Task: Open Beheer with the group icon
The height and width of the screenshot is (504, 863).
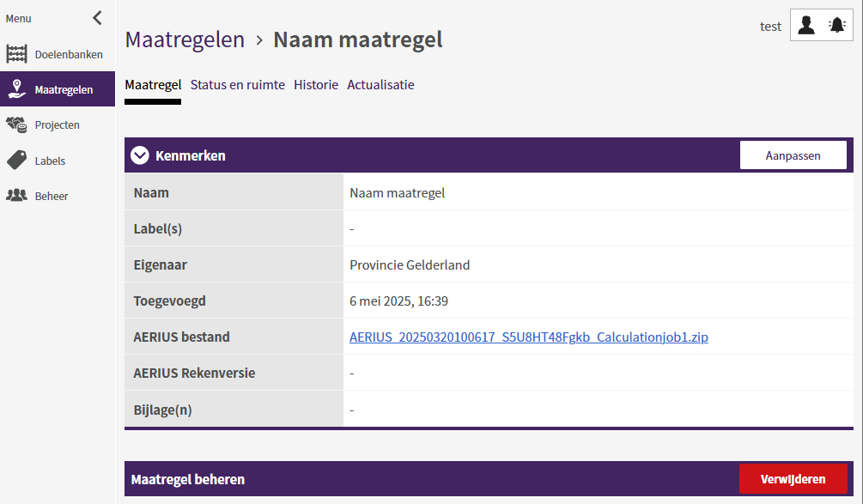Action: (16, 195)
